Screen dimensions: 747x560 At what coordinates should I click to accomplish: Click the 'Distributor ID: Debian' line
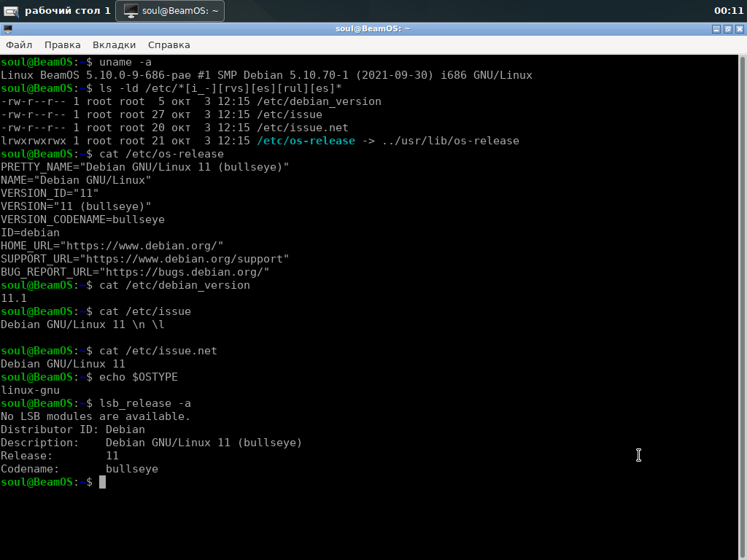pos(72,429)
